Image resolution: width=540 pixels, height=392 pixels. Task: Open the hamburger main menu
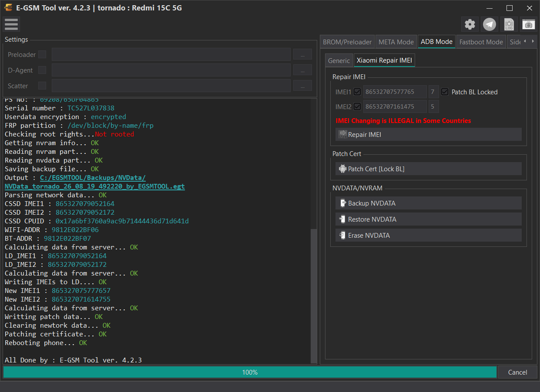[11, 24]
